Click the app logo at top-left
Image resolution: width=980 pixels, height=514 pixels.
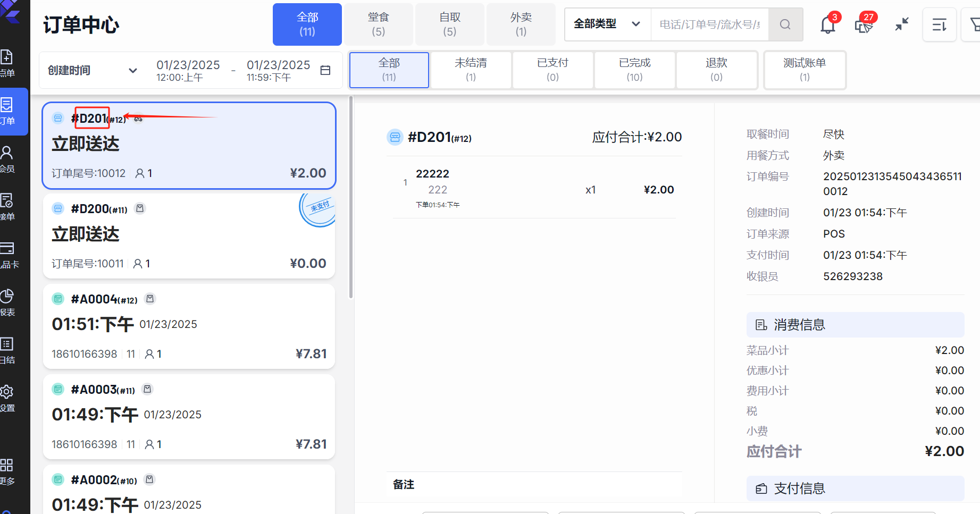pyautogui.click(x=10, y=11)
